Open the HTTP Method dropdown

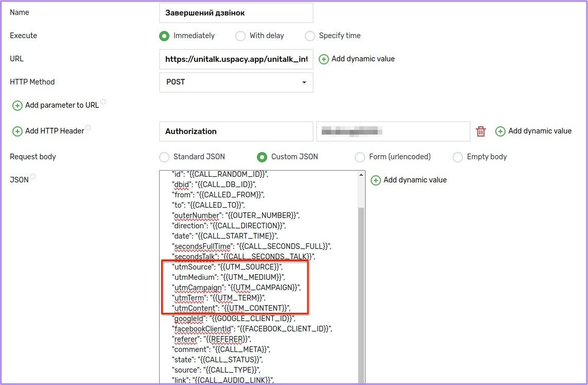(x=236, y=82)
